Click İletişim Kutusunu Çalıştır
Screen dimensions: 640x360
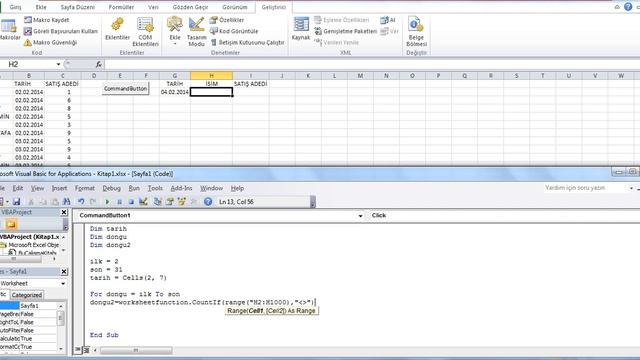point(247,42)
